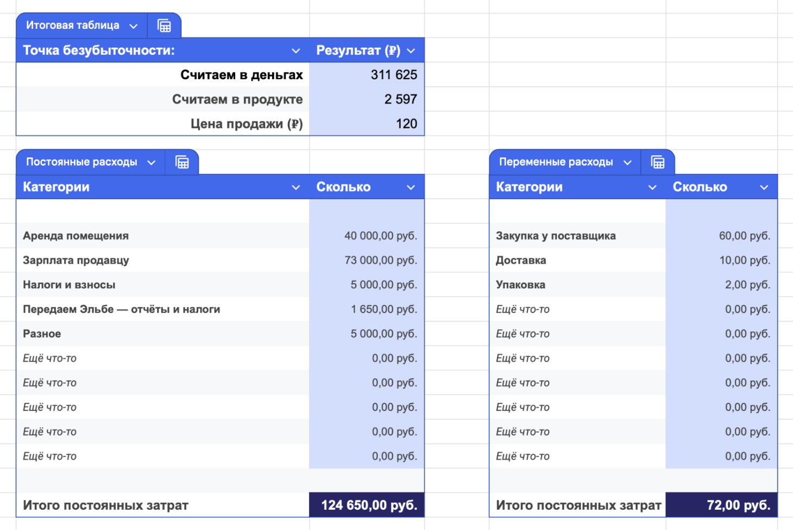Click the table icon beside Постоянные расходы
Viewport: 793px width, 532px height.
pyautogui.click(x=182, y=162)
